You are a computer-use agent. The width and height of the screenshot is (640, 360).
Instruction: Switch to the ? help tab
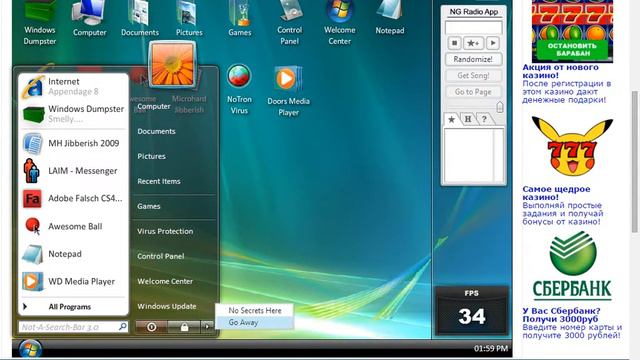pos(484,119)
